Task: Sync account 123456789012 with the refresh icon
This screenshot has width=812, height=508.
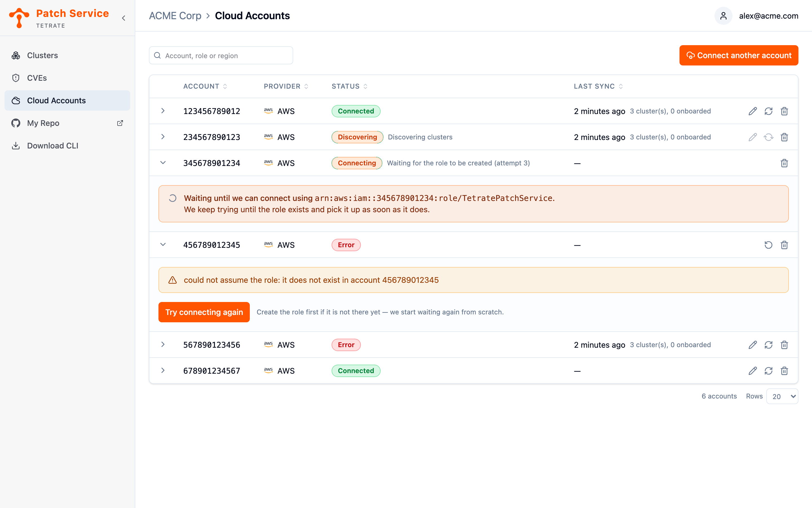Action: [768, 111]
